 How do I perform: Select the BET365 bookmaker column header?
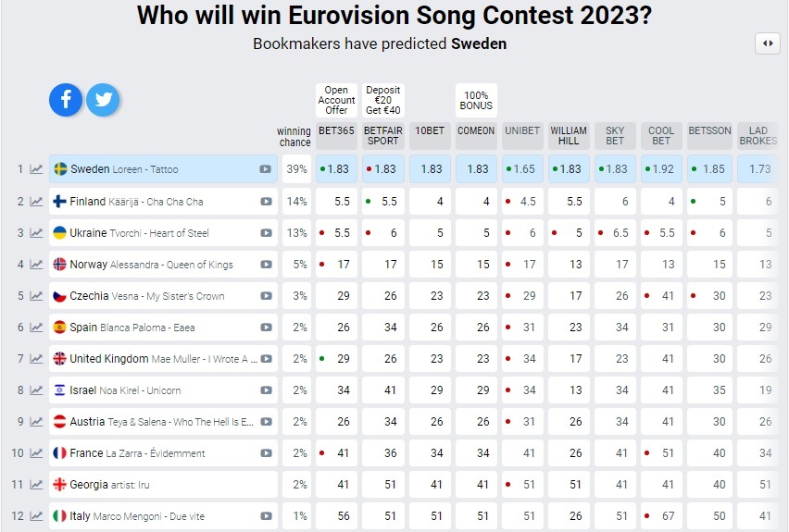[x=336, y=131]
